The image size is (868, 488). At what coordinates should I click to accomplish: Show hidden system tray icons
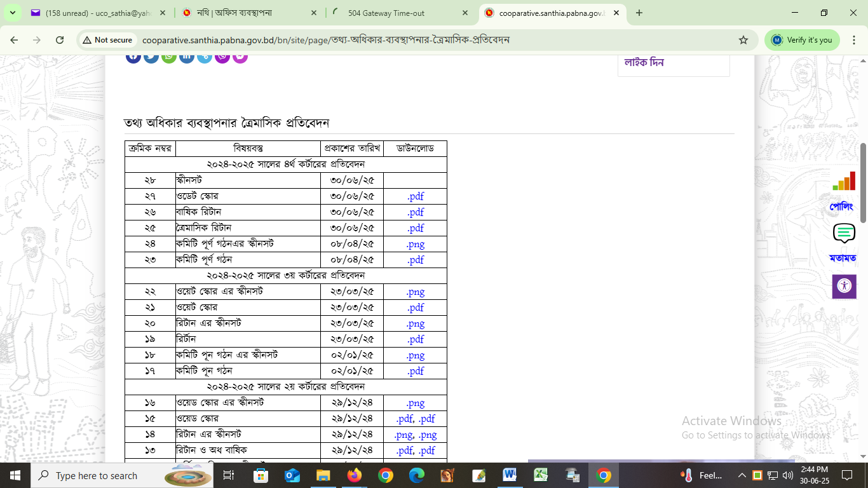coord(742,475)
